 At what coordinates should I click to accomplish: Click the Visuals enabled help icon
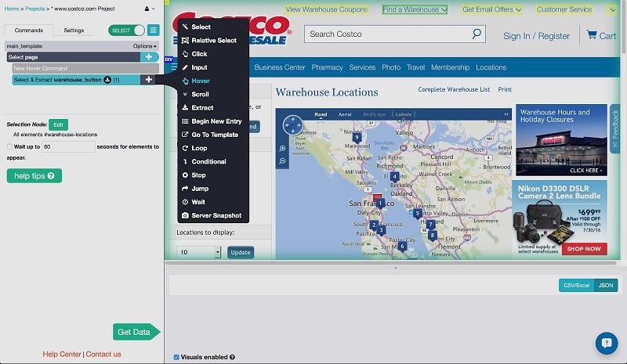[x=232, y=357]
